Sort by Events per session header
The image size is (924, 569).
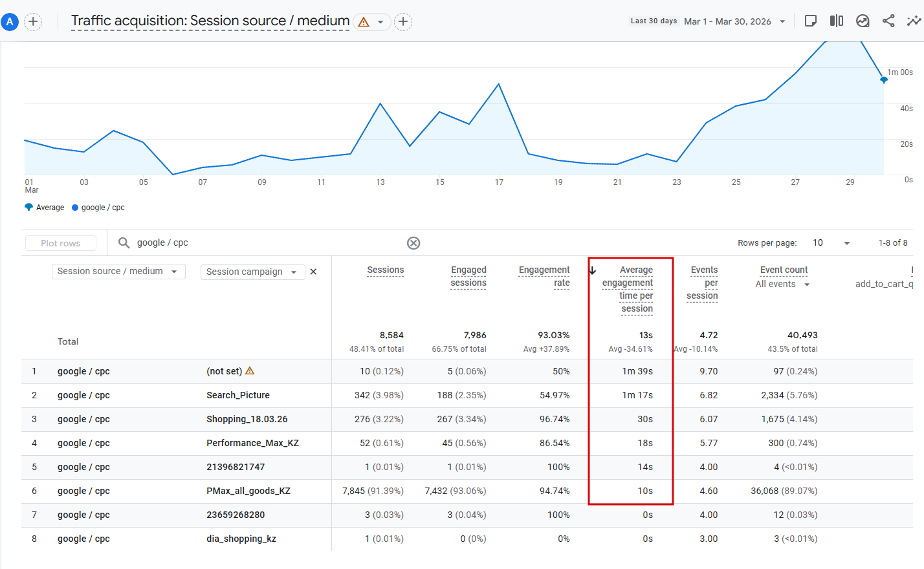point(702,283)
